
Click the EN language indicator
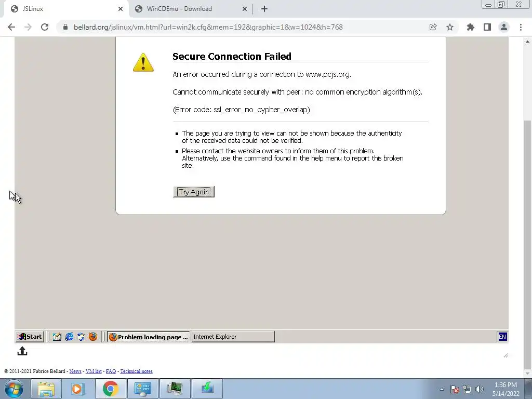(x=502, y=337)
